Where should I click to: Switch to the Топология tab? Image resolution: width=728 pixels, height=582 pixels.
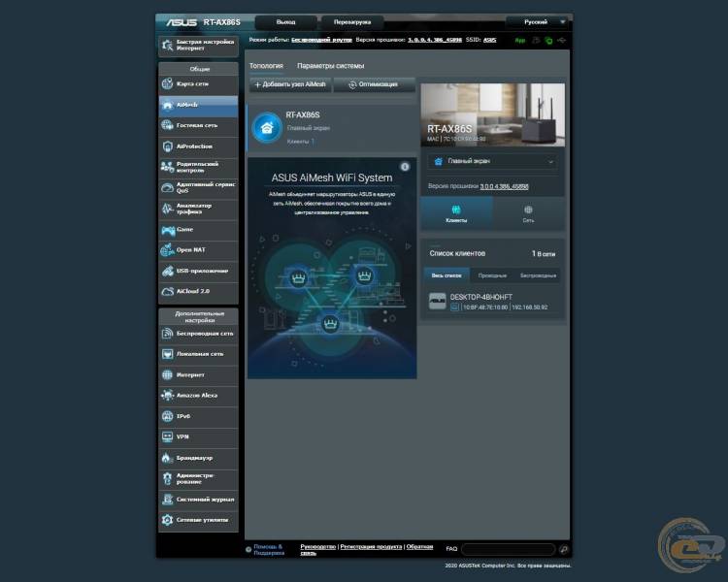(x=266, y=66)
